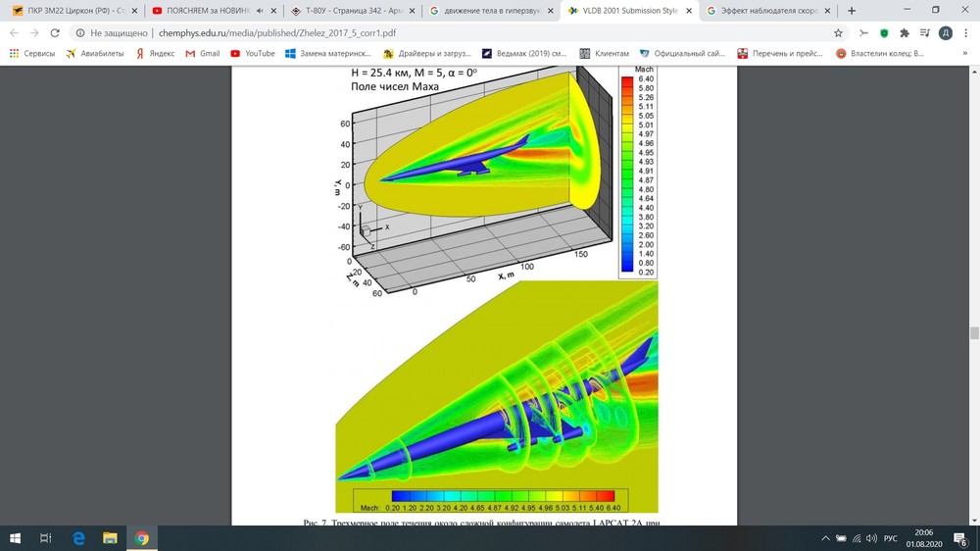Switch input language РУС
Viewport: 980px width, 551px height.
point(891,538)
